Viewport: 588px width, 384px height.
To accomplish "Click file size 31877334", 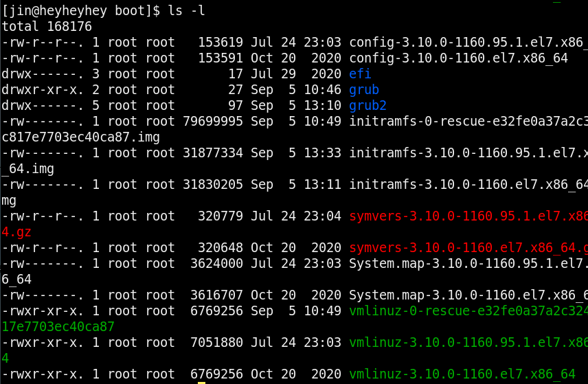I will (x=213, y=153).
